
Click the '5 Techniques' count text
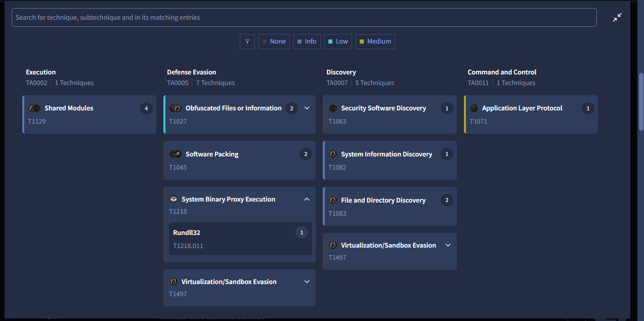coord(375,83)
